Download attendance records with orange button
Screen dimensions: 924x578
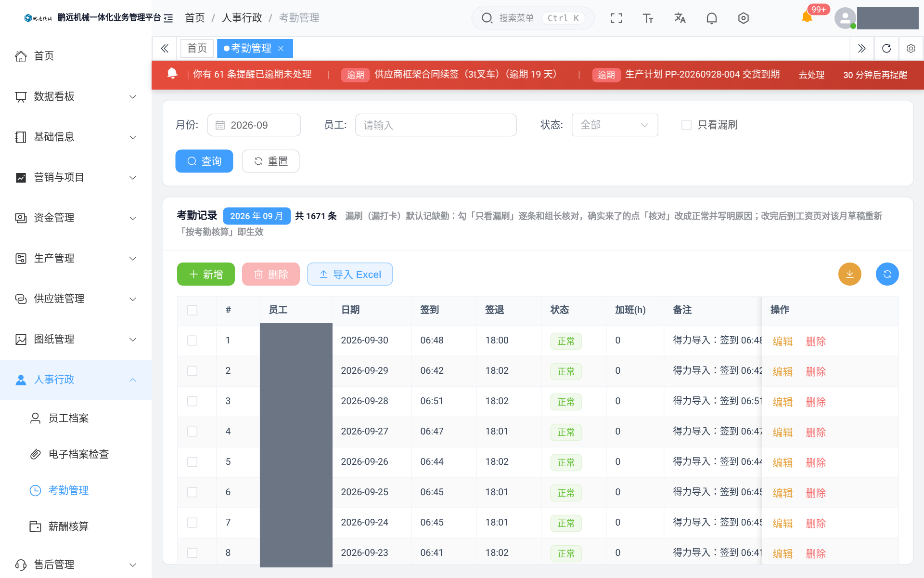(x=849, y=274)
